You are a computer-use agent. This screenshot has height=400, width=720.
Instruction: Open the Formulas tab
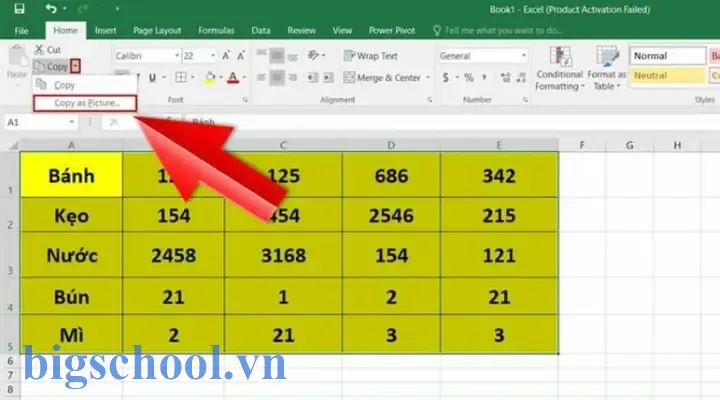click(216, 30)
